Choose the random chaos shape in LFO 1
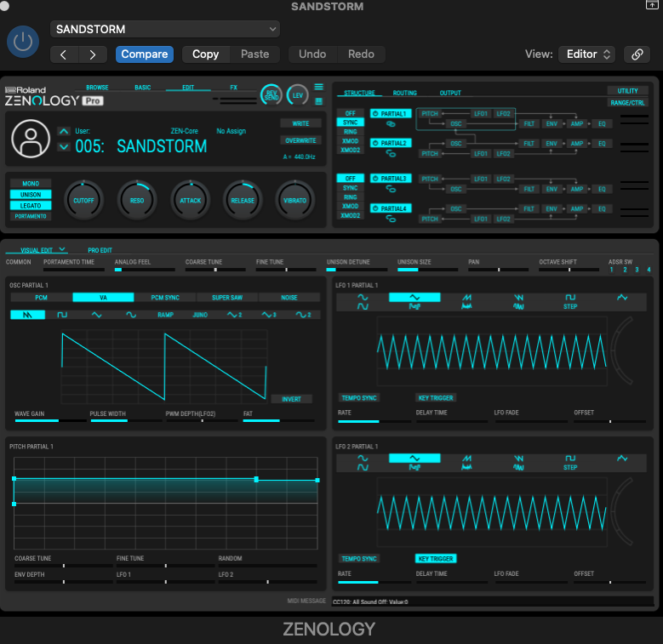The image size is (663, 644). (622, 298)
